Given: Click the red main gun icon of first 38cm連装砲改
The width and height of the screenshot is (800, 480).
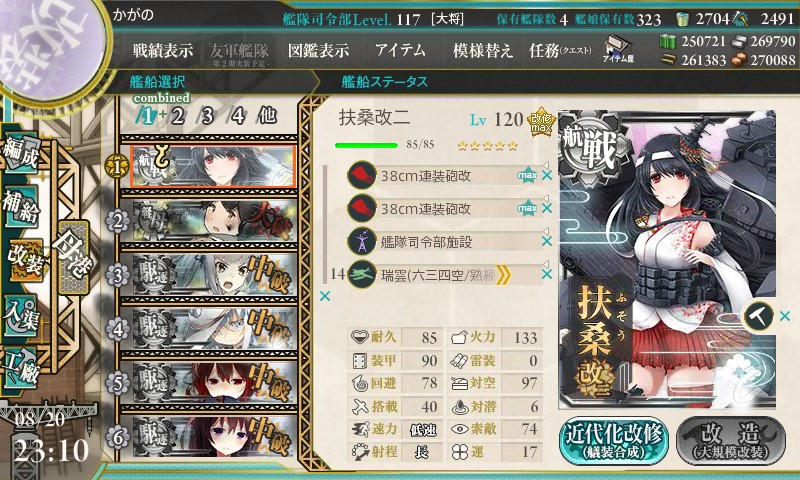Looking at the screenshot, I should [x=362, y=175].
